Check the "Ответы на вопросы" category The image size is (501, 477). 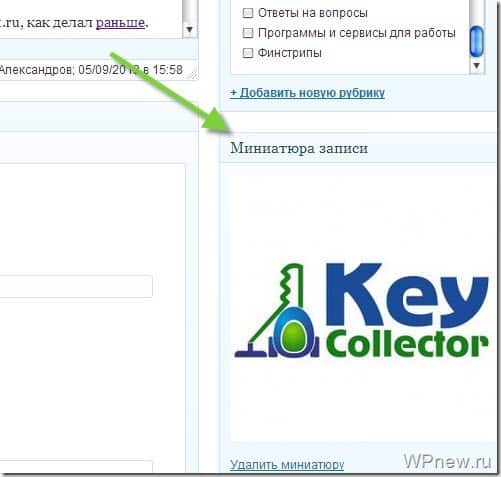point(248,13)
